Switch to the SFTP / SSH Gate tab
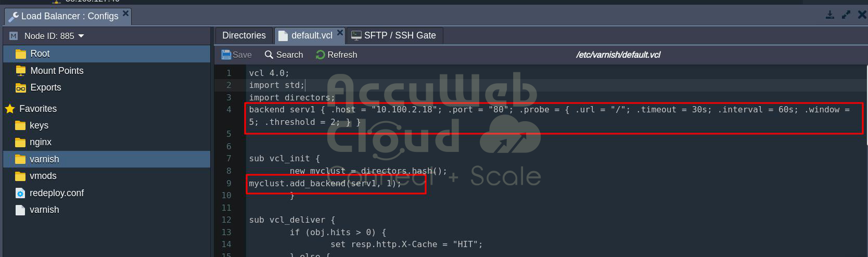The image size is (868, 257). 399,35
